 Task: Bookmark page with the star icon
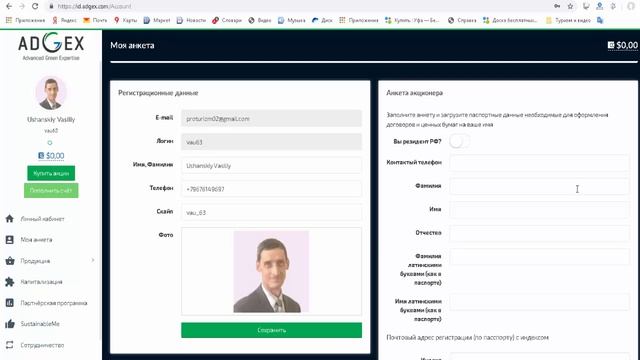point(570,6)
